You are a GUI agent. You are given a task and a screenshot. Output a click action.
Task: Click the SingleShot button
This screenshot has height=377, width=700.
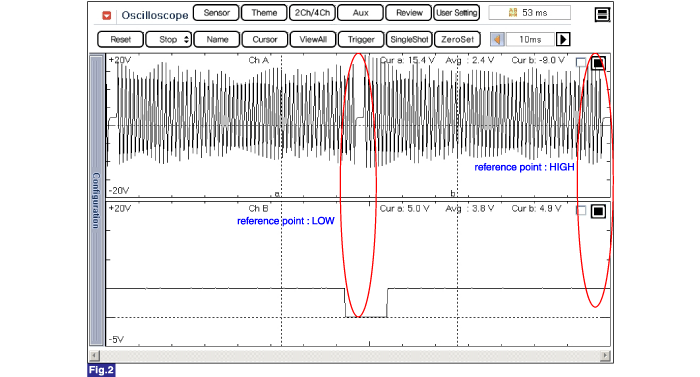pyautogui.click(x=409, y=39)
